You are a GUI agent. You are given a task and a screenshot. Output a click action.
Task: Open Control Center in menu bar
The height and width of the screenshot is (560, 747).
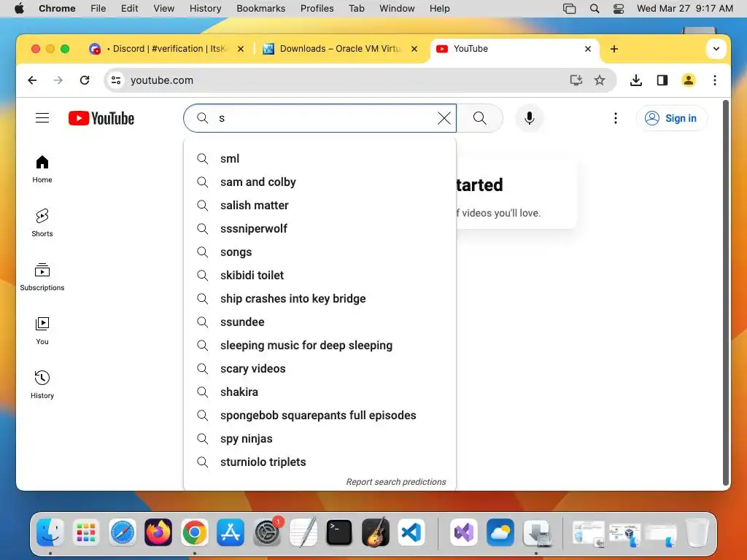[x=619, y=9]
